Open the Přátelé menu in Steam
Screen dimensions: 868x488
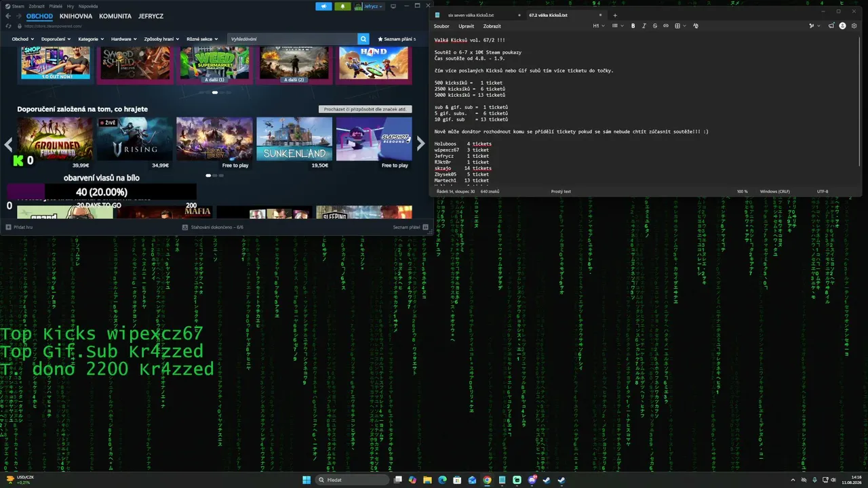56,6
